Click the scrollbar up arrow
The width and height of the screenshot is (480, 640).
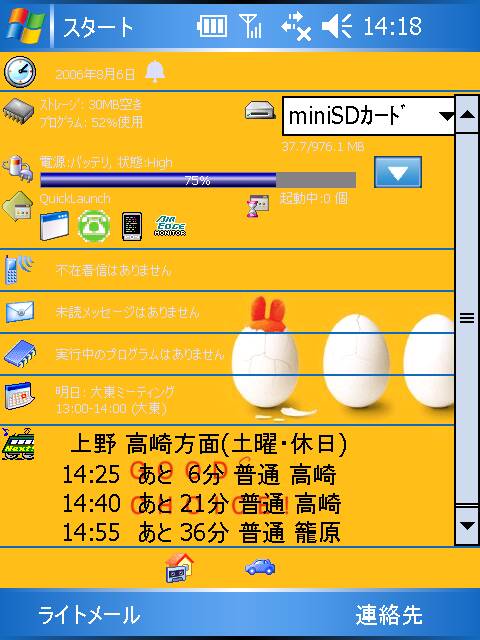pos(467,114)
